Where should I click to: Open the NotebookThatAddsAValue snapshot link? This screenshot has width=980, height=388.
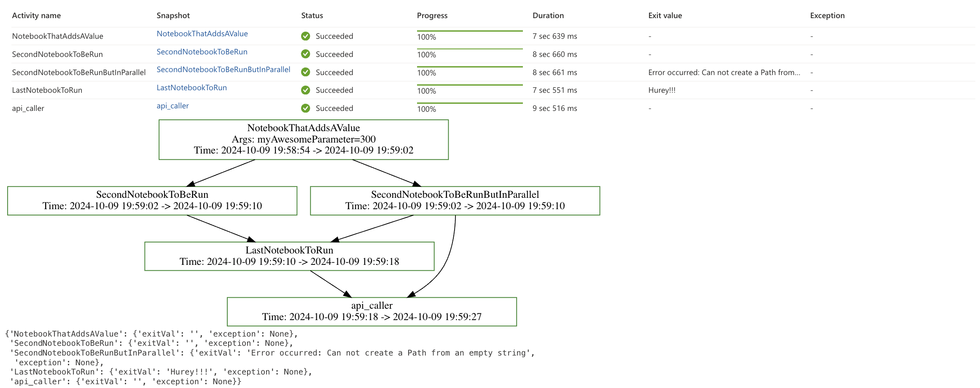[x=202, y=34]
